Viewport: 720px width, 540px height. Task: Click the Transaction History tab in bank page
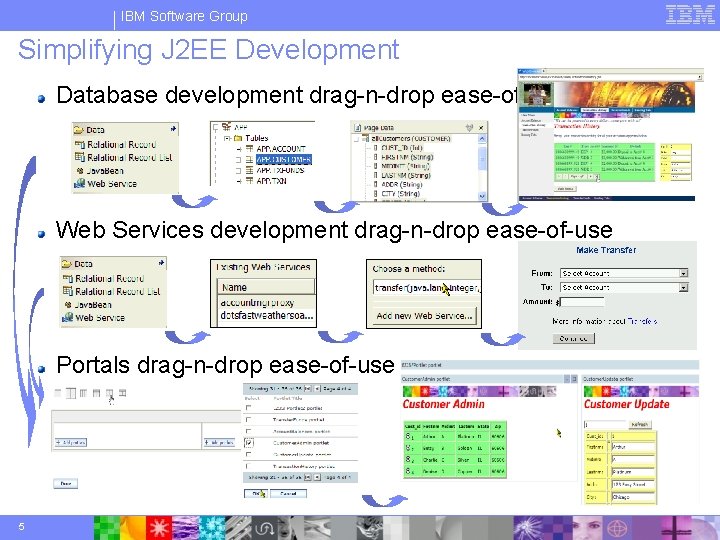[594, 110]
